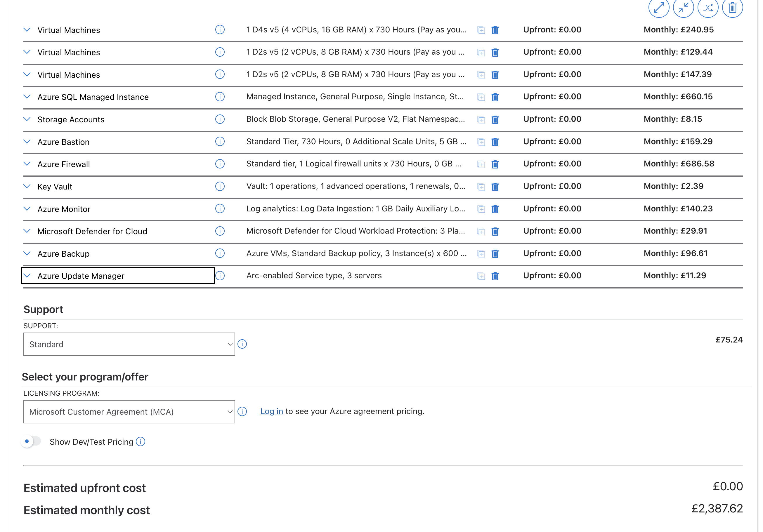This screenshot has height=532, width=763.
Task: Expand the Azure Monitor chevron
Action: (x=27, y=208)
